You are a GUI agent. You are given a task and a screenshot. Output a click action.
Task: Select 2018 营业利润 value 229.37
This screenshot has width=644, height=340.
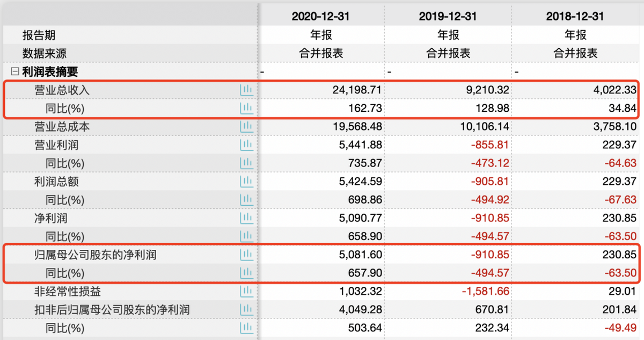click(x=619, y=145)
